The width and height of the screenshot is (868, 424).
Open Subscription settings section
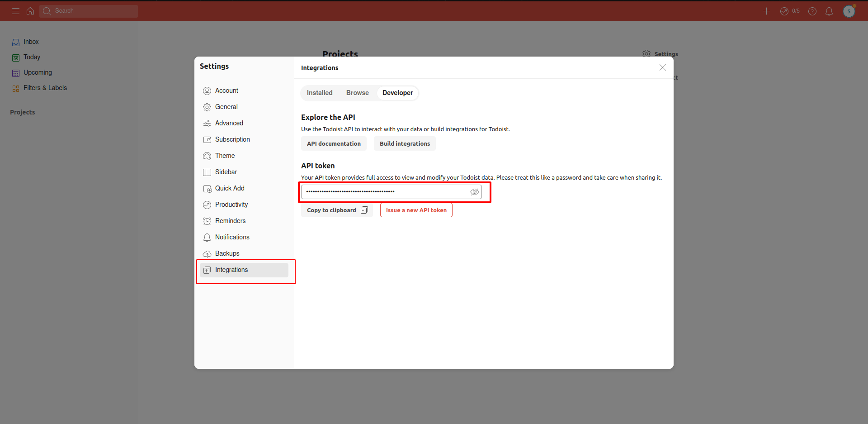(x=244, y=139)
